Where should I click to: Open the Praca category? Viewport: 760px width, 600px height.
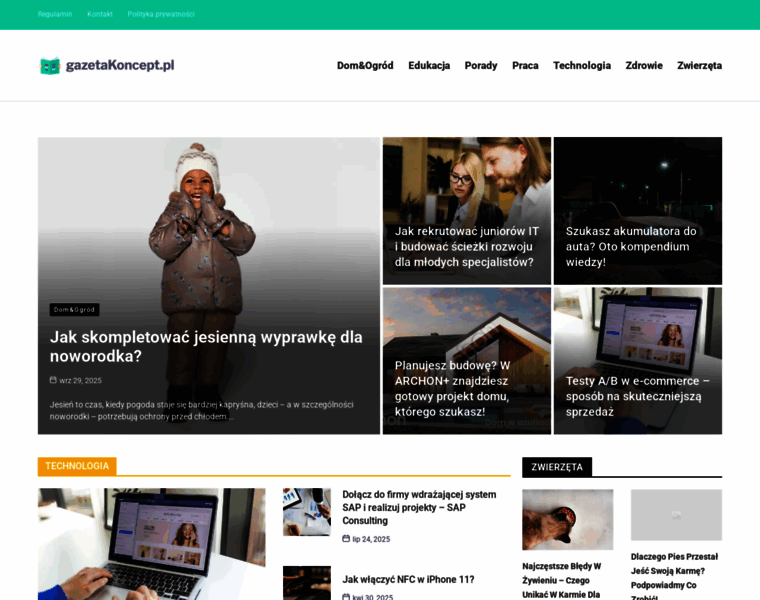[x=525, y=65]
